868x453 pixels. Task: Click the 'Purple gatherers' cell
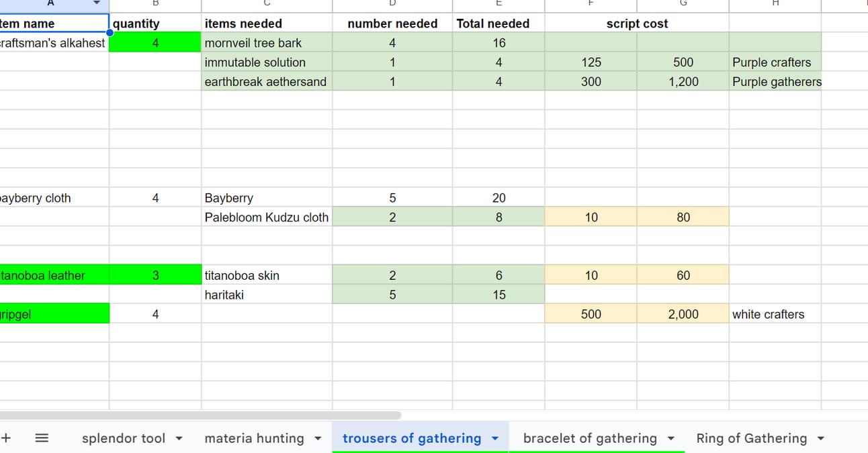click(775, 82)
